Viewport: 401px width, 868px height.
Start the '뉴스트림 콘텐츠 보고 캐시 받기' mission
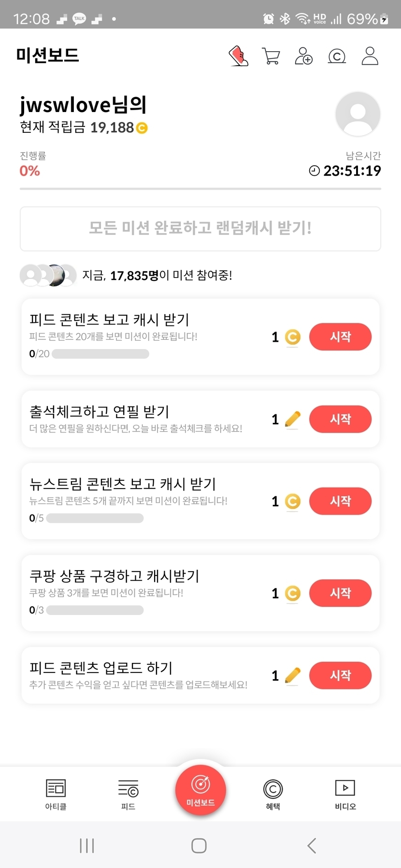[x=340, y=501]
